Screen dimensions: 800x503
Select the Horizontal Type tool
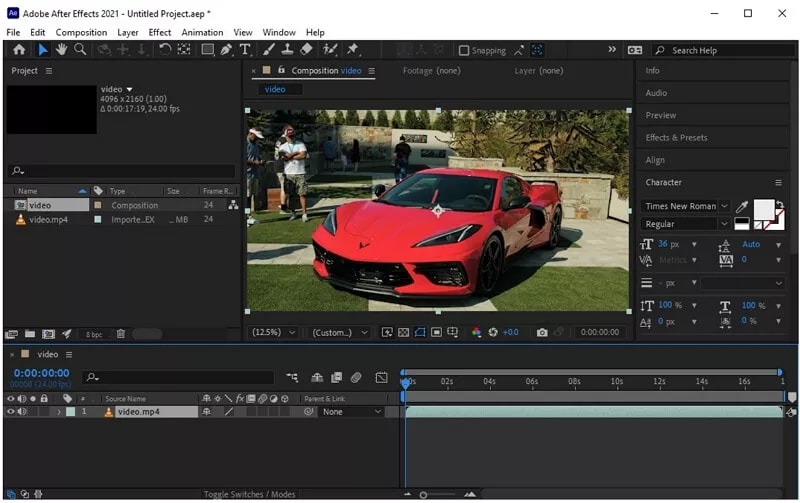tap(245, 49)
